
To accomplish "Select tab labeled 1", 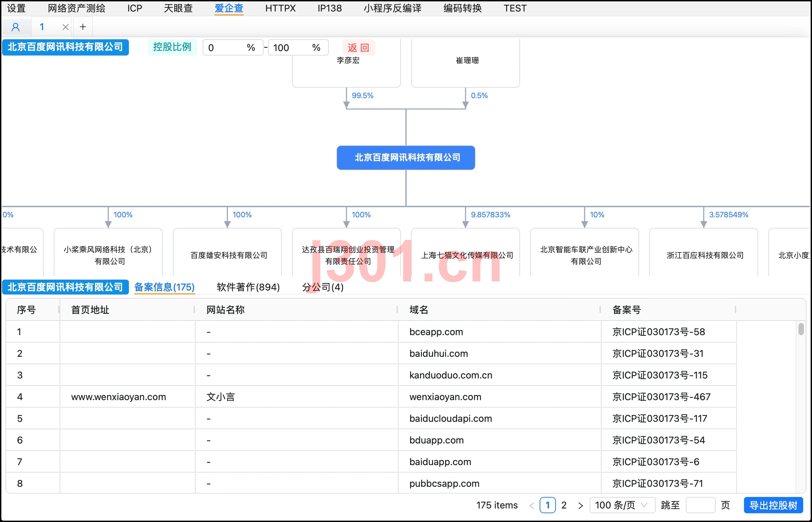I will [x=42, y=27].
